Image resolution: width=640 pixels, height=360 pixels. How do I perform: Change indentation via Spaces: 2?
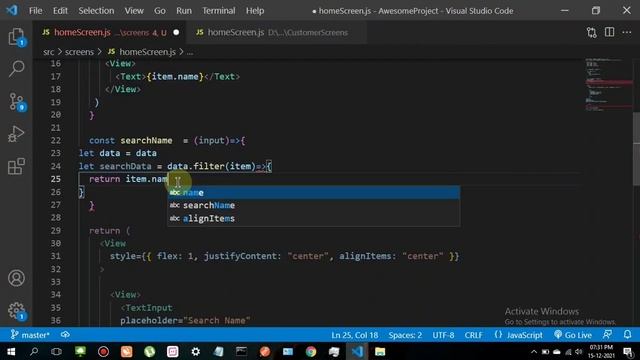coord(405,335)
